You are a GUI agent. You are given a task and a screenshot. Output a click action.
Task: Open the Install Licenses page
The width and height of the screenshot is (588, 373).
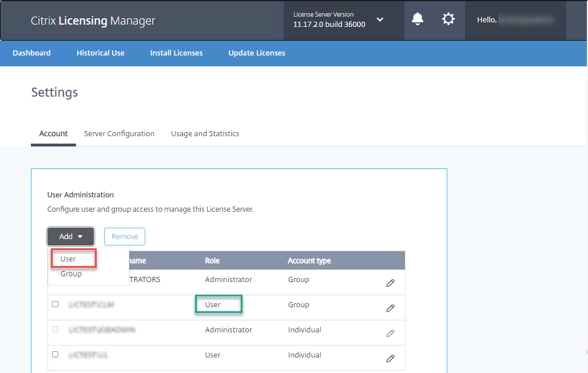pos(176,53)
